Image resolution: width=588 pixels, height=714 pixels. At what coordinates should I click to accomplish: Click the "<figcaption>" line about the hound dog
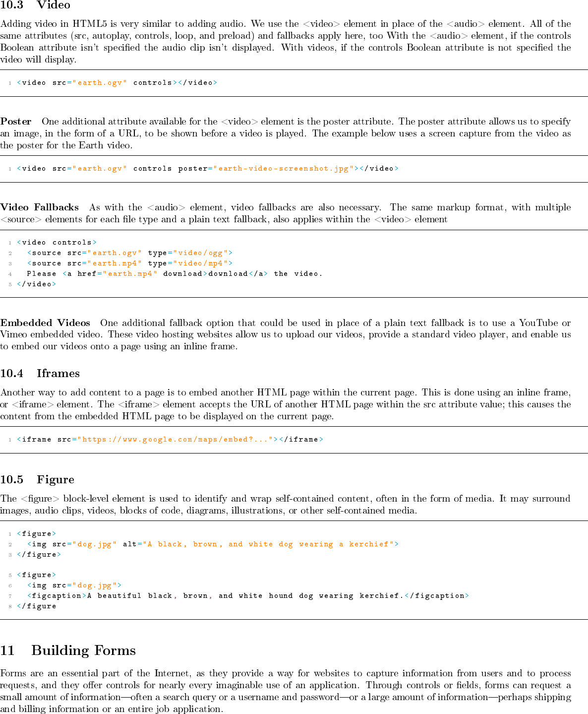point(248,596)
